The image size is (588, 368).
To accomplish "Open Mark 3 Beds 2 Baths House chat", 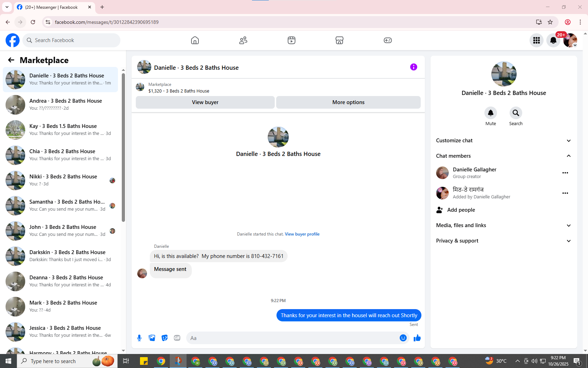I will [60, 307].
